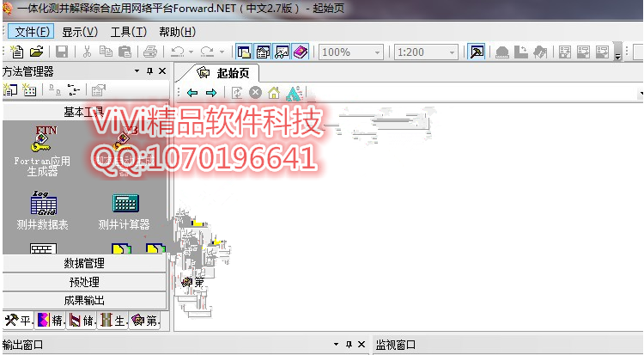Open 方法管理器 panel options dropdown arrow

[137, 71]
